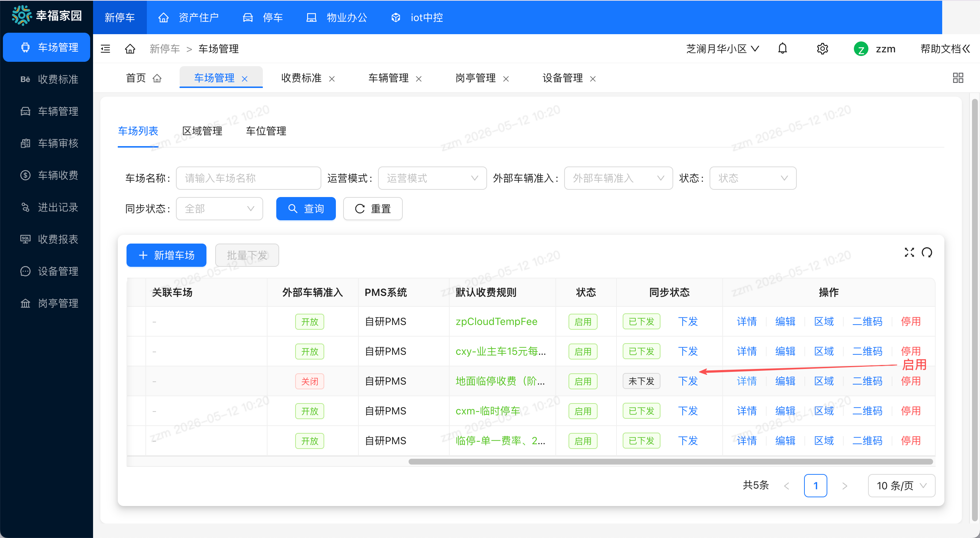Image resolution: width=980 pixels, height=538 pixels.
Task: Open tab grid menu icon at right
Action: tap(958, 78)
